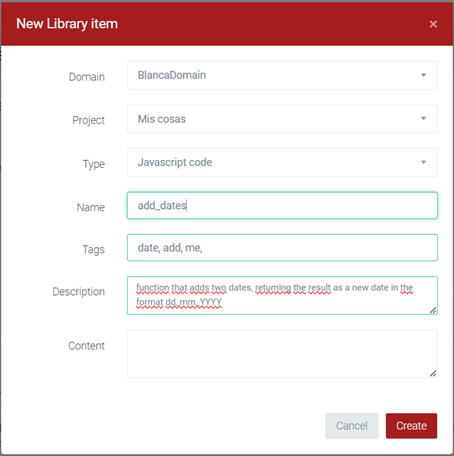Close the New Library item dialog

(433, 24)
